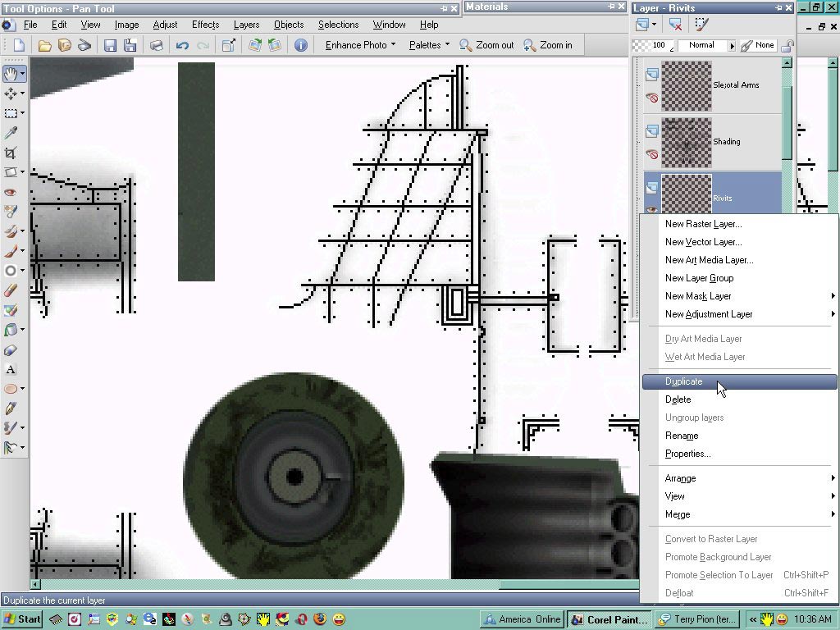Image resolution: width=840 pixels, height=630 pixels.
Task: Open the Palettes dropdown
Action: pos(429,46)
